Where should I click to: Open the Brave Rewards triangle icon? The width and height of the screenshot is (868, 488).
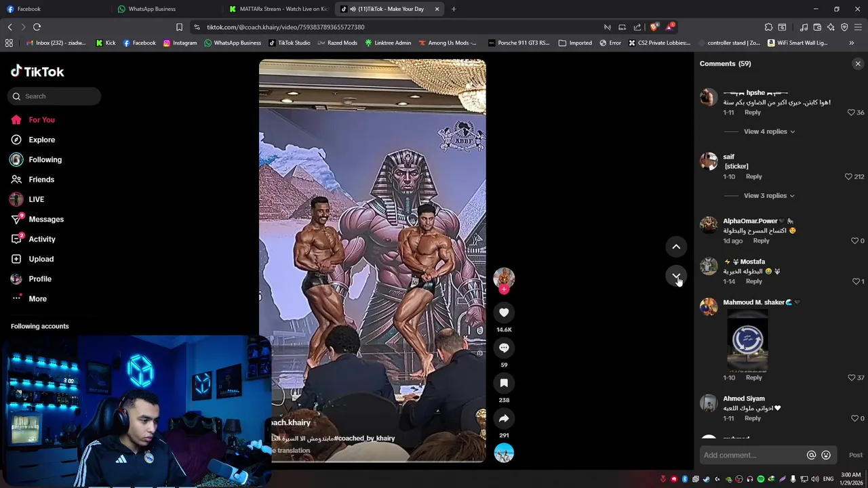[669, 27]
